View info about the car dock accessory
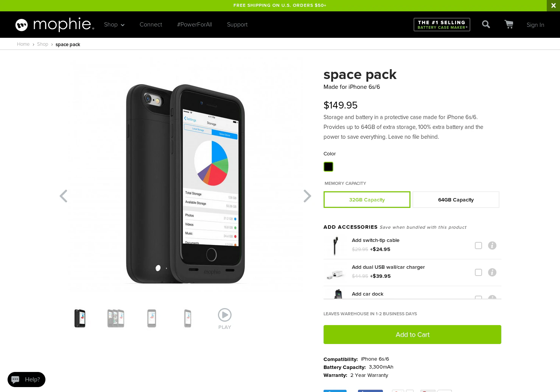The height and width of the screenshot is (392, 560). point(492,299)
